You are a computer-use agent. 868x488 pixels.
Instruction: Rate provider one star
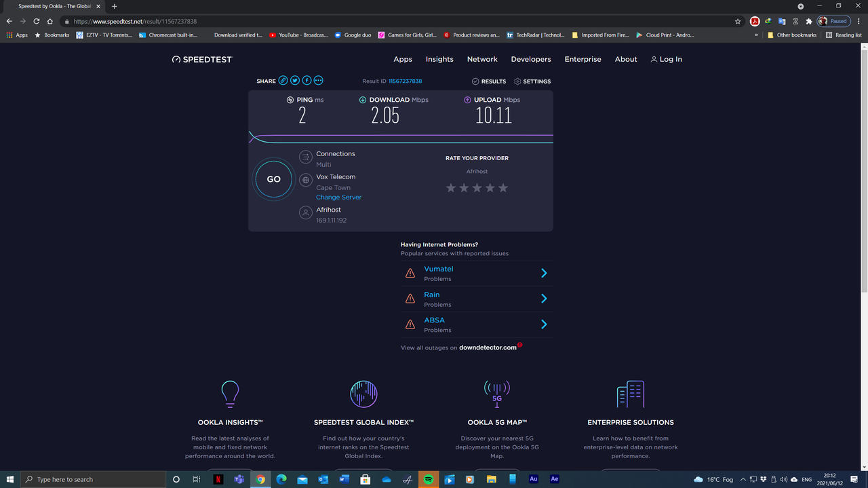click(451, 188)
